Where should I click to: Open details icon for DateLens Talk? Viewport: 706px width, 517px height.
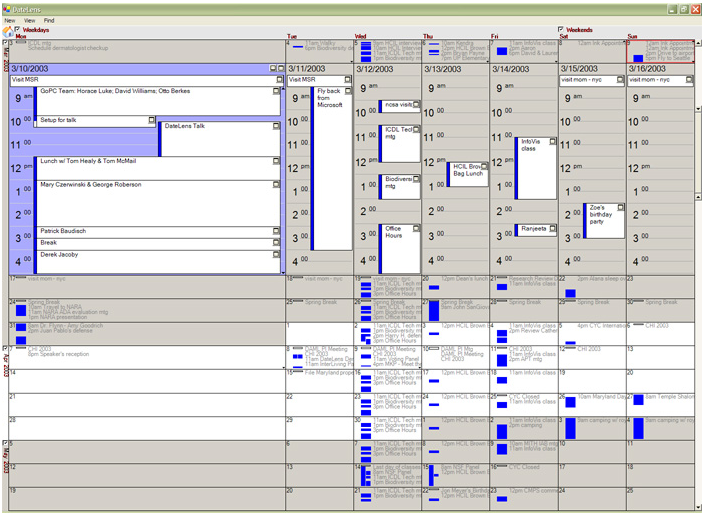(x=276, y=126)
